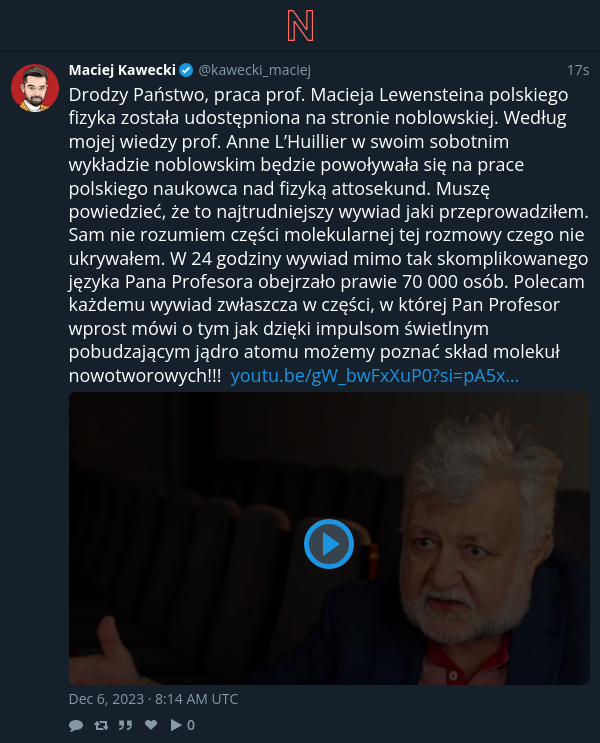Click the quote marks icon
This screenshot has height=743, width=600.
tap(126, 725)
